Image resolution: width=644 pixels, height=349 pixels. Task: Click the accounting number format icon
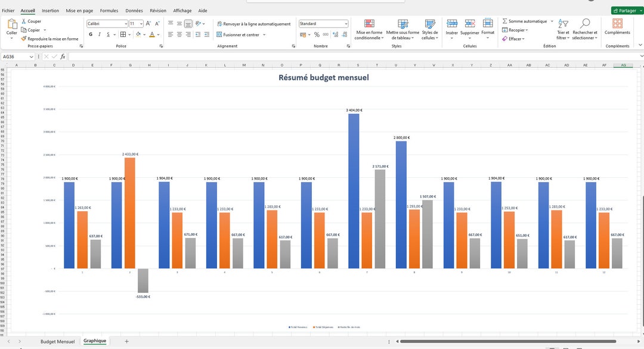coord(303,35)
